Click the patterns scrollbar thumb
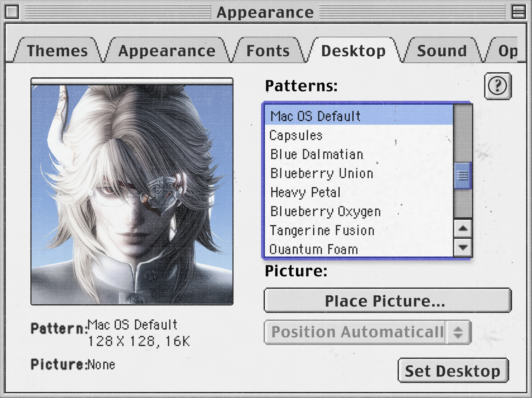 (463, 176)
